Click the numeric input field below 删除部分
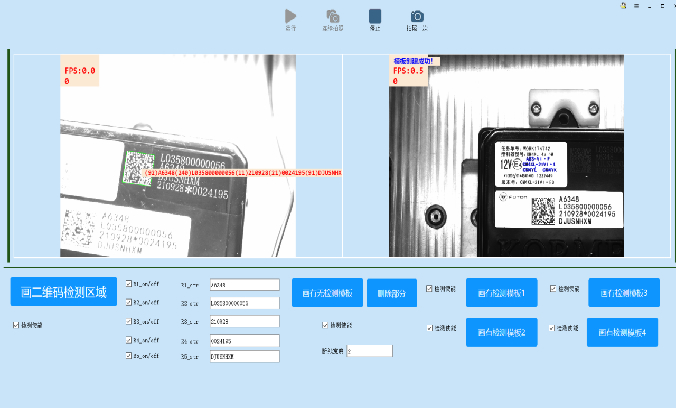The image size is (676, 408). pos(369,351)
